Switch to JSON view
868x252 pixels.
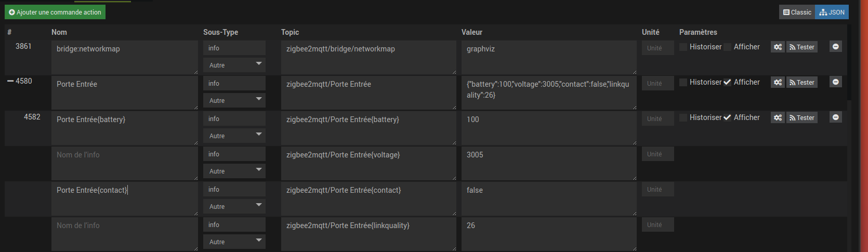(832, 12)
